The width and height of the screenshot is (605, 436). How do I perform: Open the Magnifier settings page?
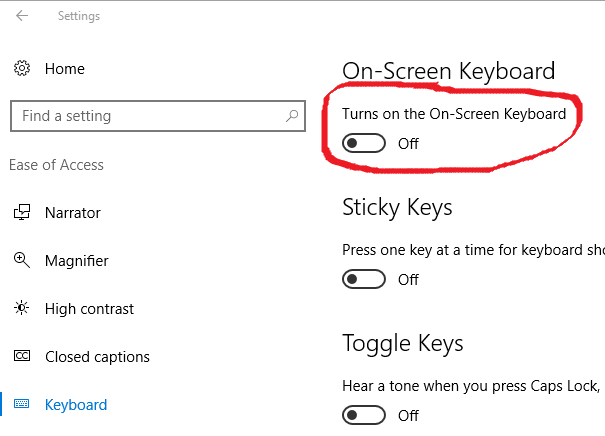coord(76,261)
